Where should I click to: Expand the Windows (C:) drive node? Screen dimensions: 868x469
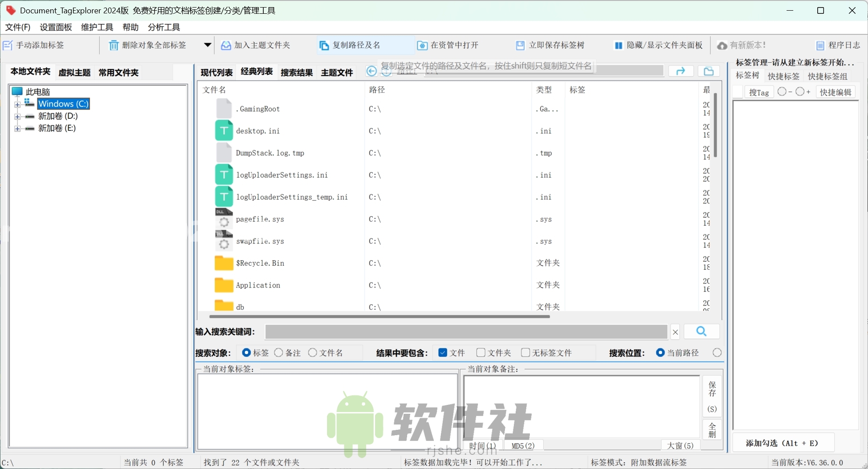(x=18, y=104)
